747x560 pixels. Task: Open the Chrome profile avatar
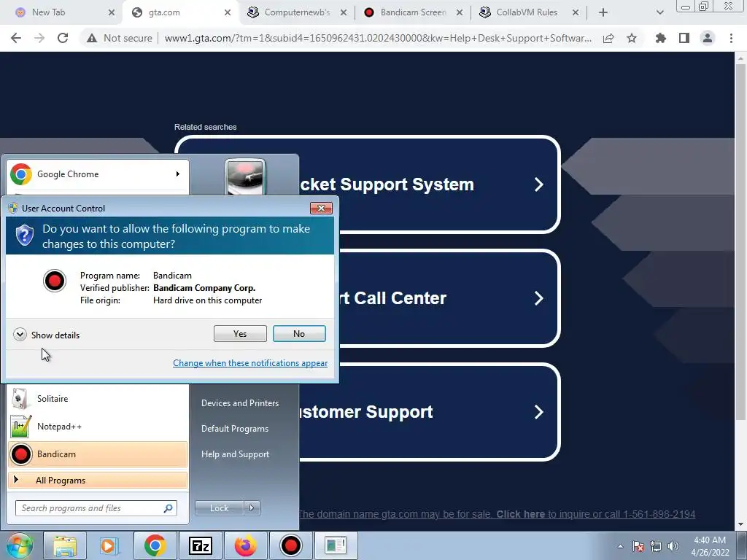coord(708,38)
